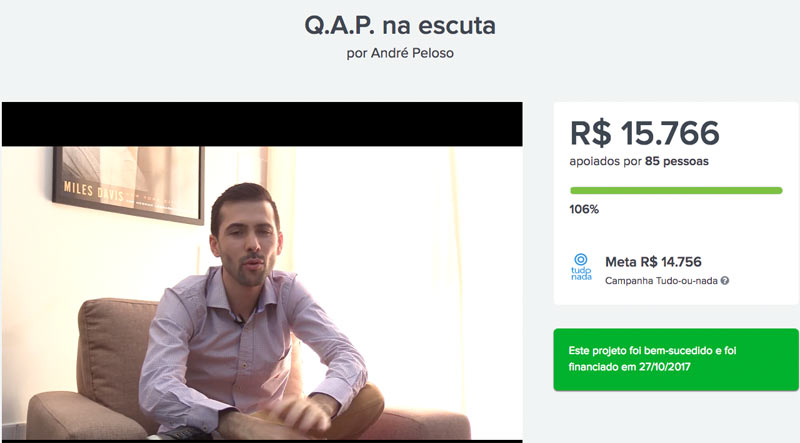Click the white funding stats card
The image size is (800, 443).
676,203
